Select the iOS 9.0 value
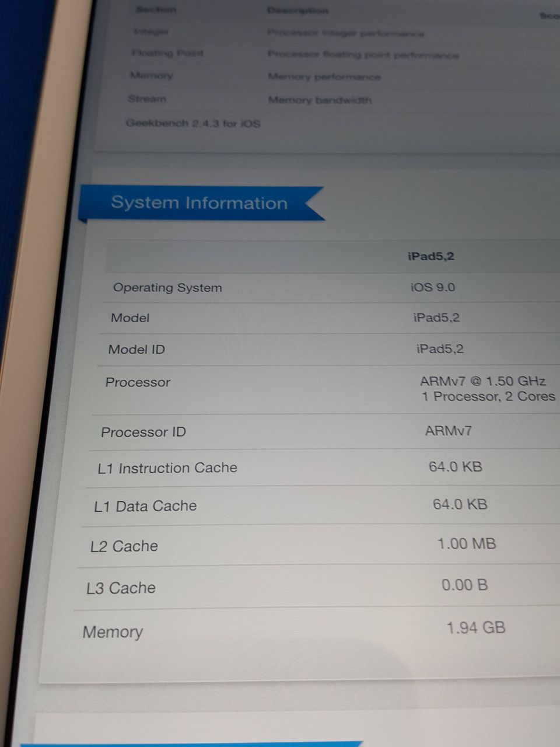 pos(432,287)
